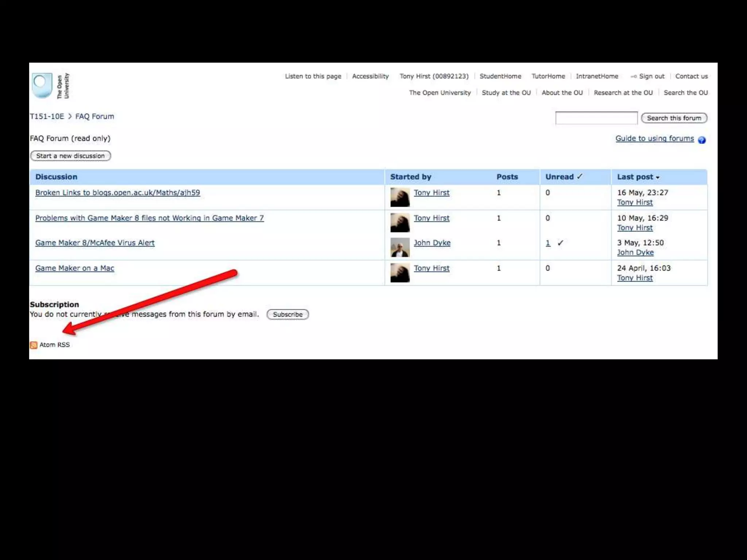Mark McAfee Virus Alert discussion as read
747x560 pixels.
[x=561, y=243]
